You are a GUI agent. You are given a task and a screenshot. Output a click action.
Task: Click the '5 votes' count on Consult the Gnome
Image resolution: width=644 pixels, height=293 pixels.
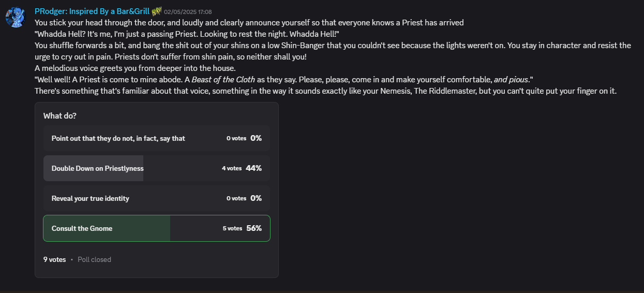[x=232, y=228]
